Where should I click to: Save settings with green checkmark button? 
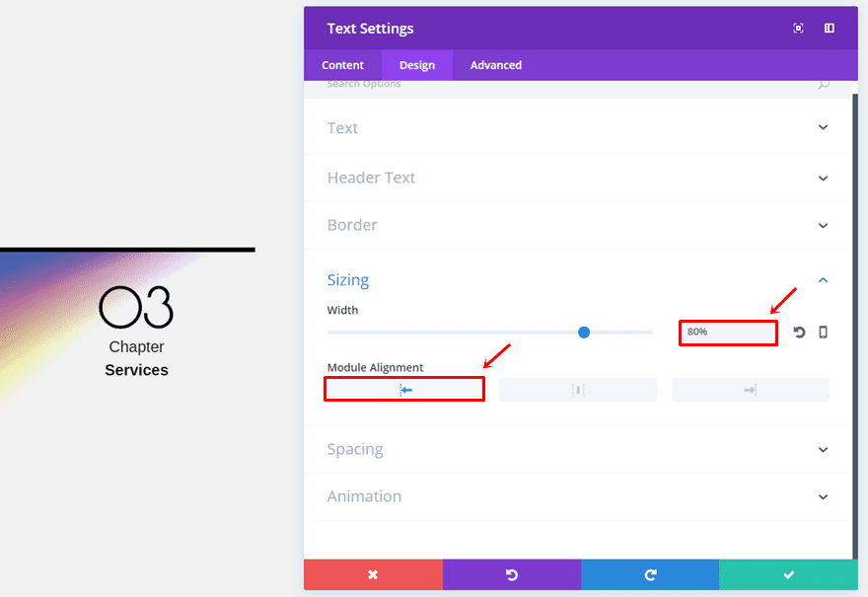point(789,575)
